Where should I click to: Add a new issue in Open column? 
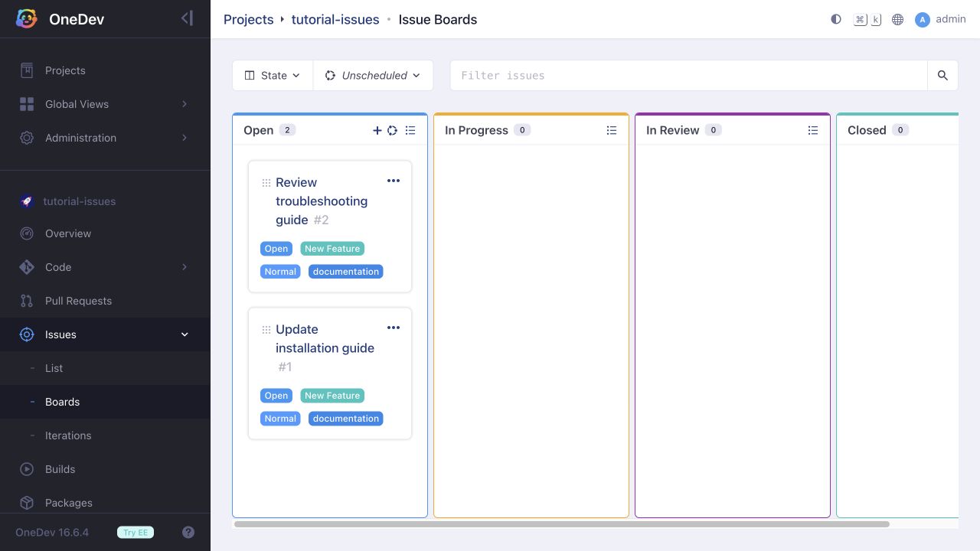[x=377, y=130]
